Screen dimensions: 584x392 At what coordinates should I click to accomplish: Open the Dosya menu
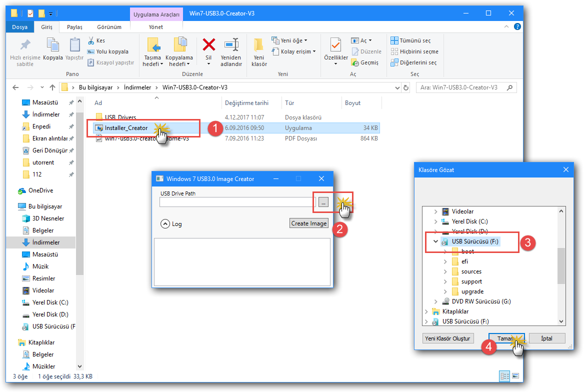[19, 27]
